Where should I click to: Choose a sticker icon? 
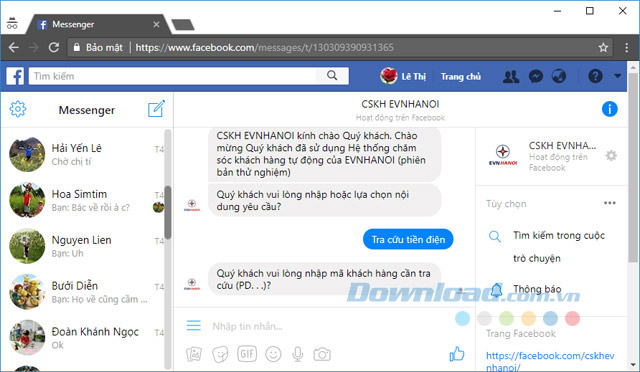[220, 354]
